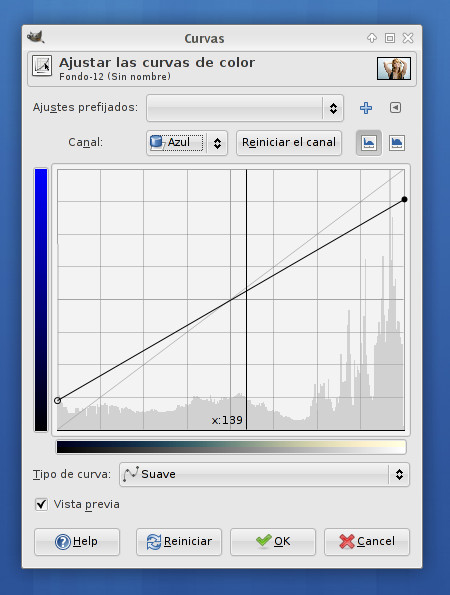
Task: Select lower-left curve control point
Action: [57, 400]
